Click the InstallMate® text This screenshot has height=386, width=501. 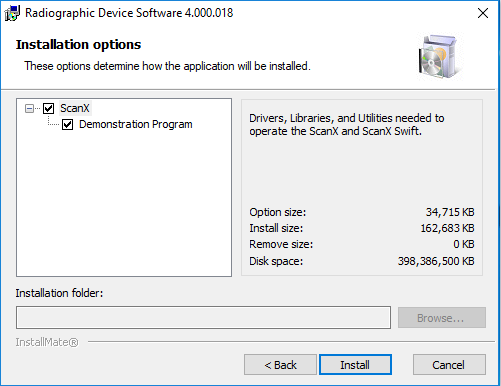pos(47,342)
